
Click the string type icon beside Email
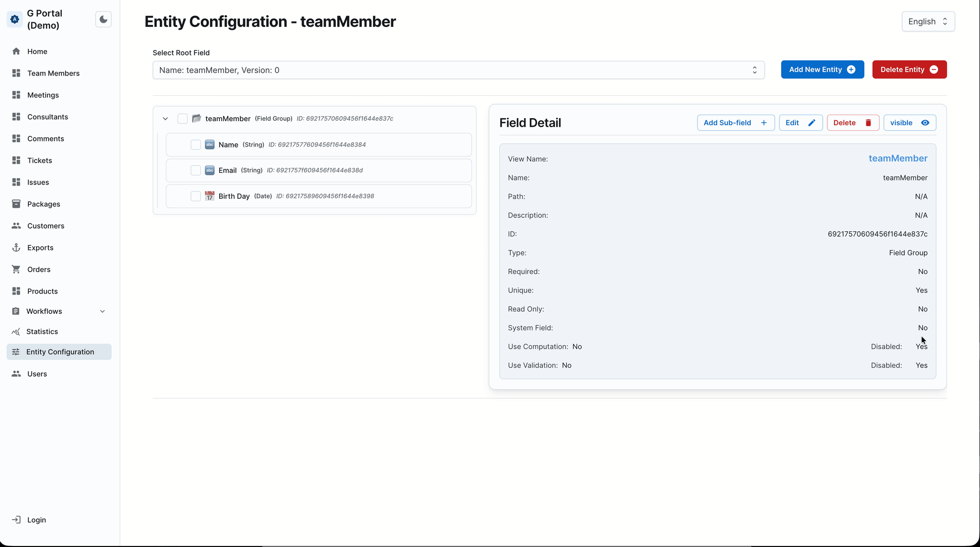coord(209,170)
